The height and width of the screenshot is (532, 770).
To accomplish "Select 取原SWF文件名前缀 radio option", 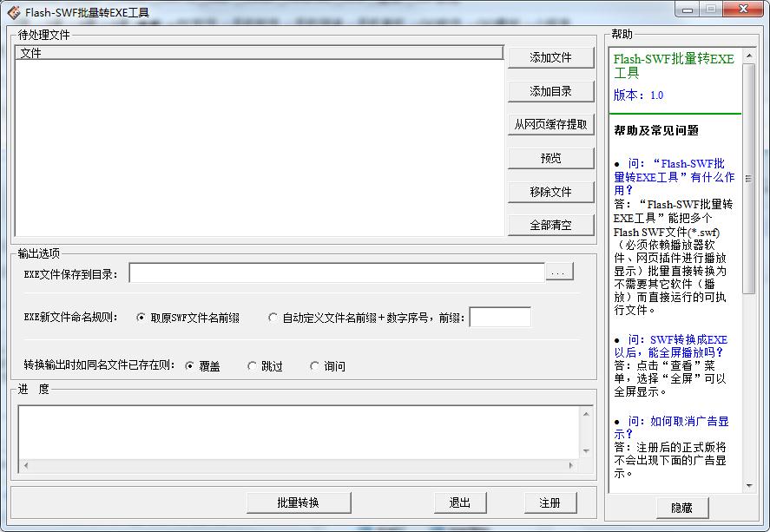I will [x=141, y=318].
